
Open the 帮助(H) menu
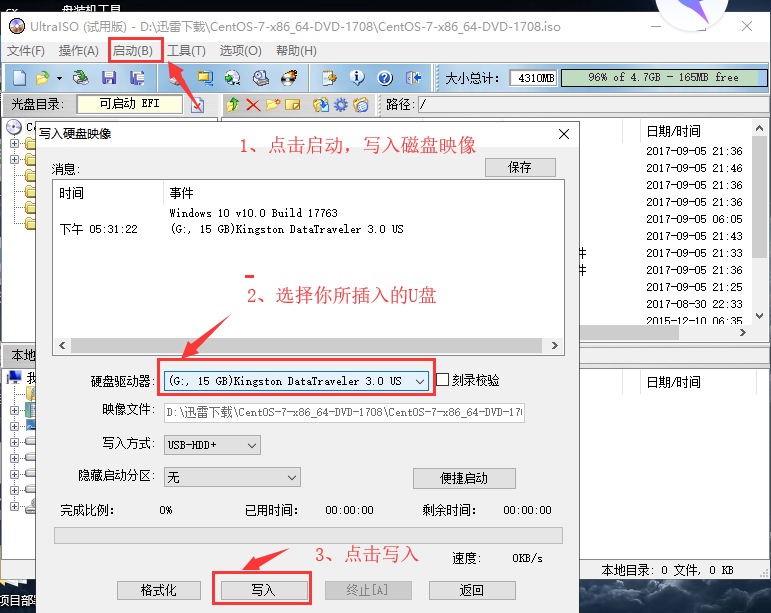click(296, 51)
